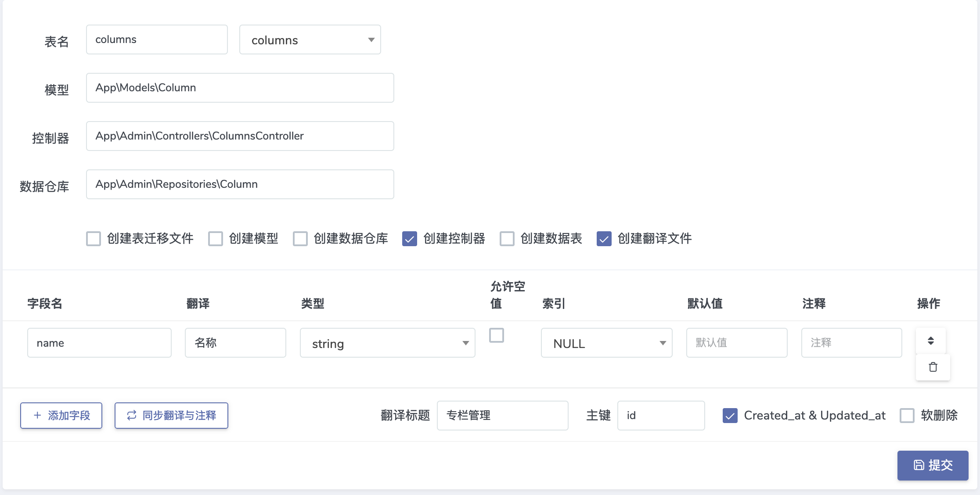Enable the create migration file (创建表迁移文件) checkbox
This screenshot has width=980, height=495.
click(x=94, y=239)
